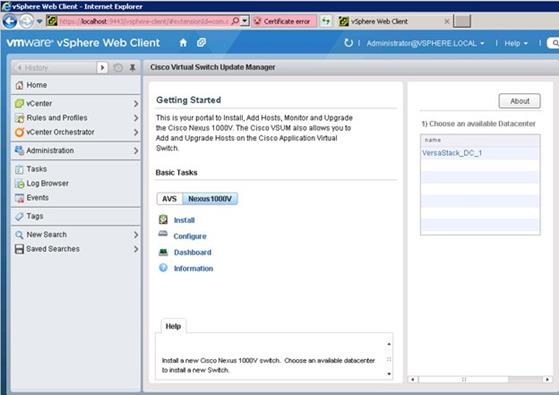Image resolution: width=559 pixels, height=395 pixels.
Task: Open Tags in the navigator
Action: 76,216
